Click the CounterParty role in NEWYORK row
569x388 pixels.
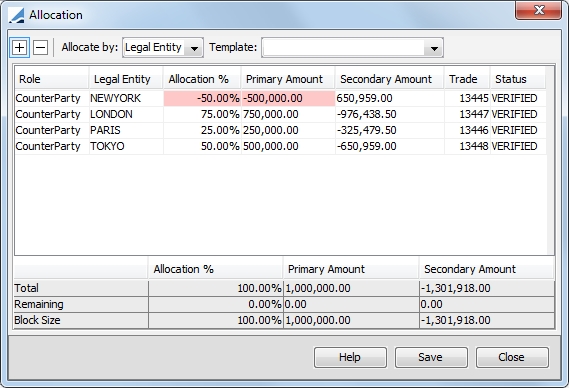(x=52, y=98)
